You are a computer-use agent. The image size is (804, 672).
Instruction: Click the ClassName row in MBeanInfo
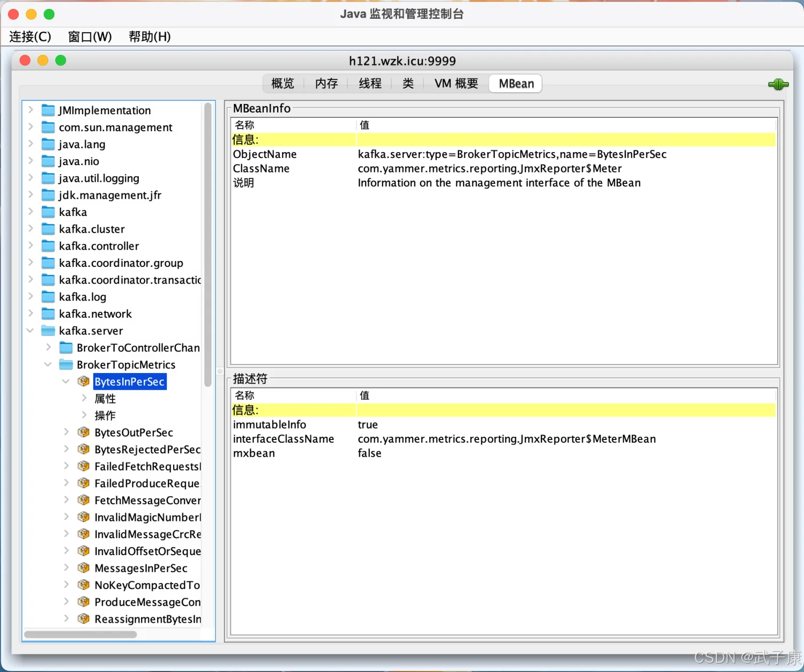coord(503,169)
